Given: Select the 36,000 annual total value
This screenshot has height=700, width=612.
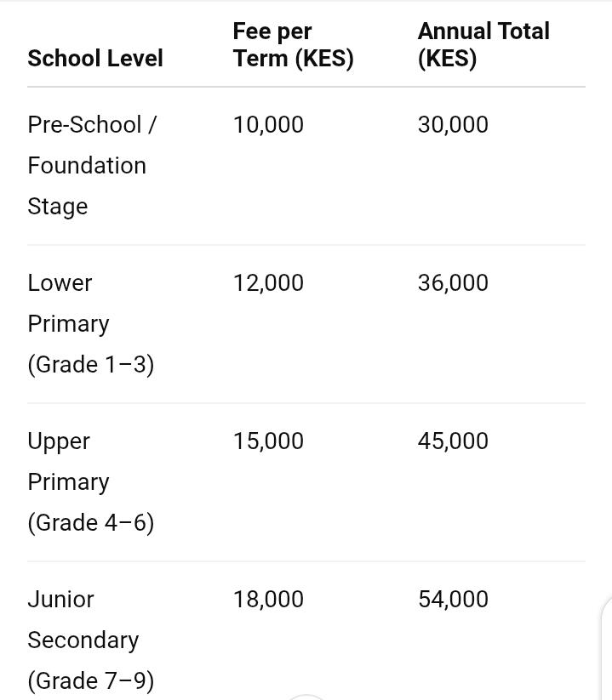Looking at the screenshot, I should [453, 283].
